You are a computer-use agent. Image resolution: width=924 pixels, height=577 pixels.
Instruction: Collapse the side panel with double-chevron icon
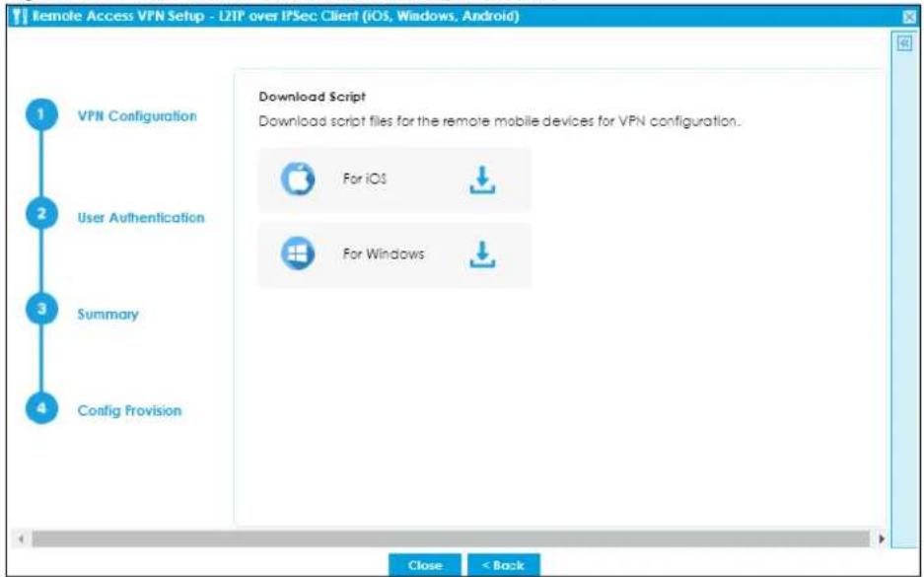(x=904, y=43)
